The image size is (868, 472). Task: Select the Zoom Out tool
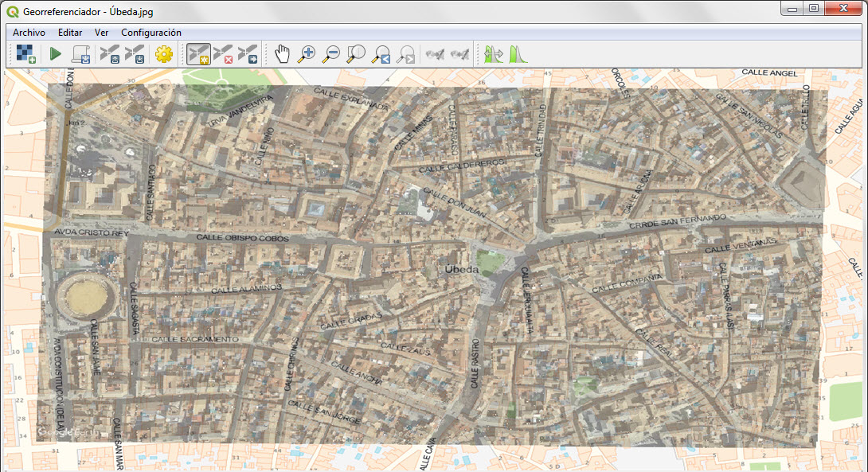coord(331,54)
